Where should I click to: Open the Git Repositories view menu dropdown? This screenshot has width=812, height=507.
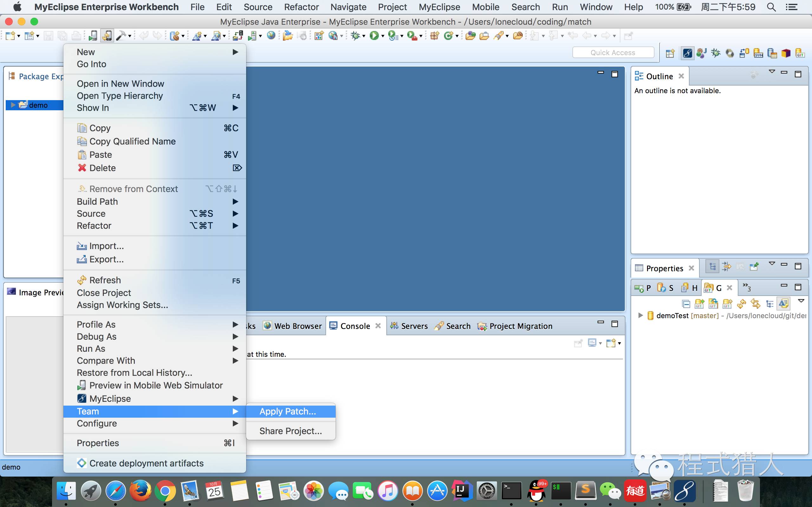(801, 301)
